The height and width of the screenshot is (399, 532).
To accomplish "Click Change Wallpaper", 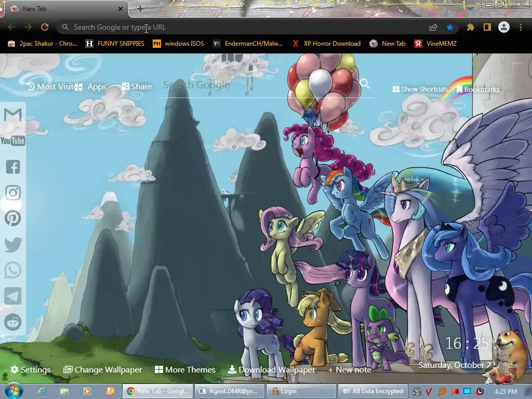I will pyautogui.click(x=103, y=369).
